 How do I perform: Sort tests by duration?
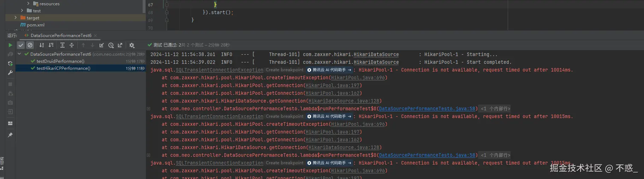coord(51,45)
